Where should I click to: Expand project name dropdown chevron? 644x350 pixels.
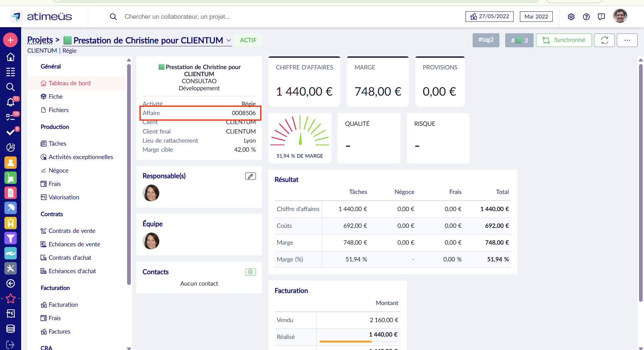click(x=229, y=40)
